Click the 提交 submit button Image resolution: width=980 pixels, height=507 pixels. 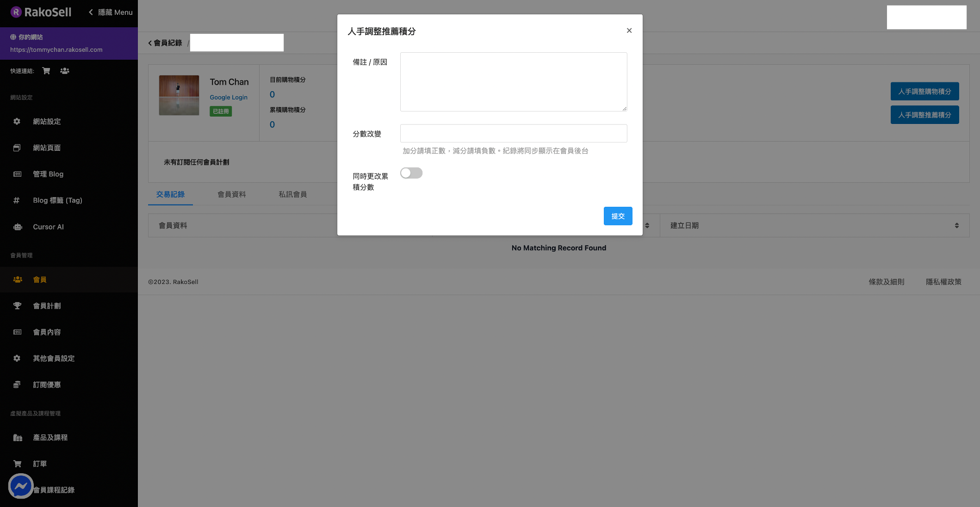[x=618, y=216]
